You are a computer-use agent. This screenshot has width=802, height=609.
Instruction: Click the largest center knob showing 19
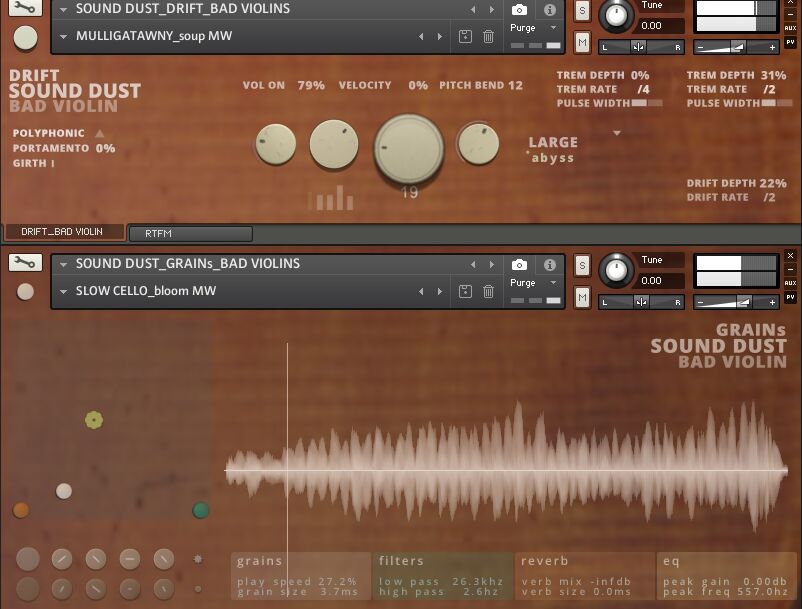[x=409, y=148]
